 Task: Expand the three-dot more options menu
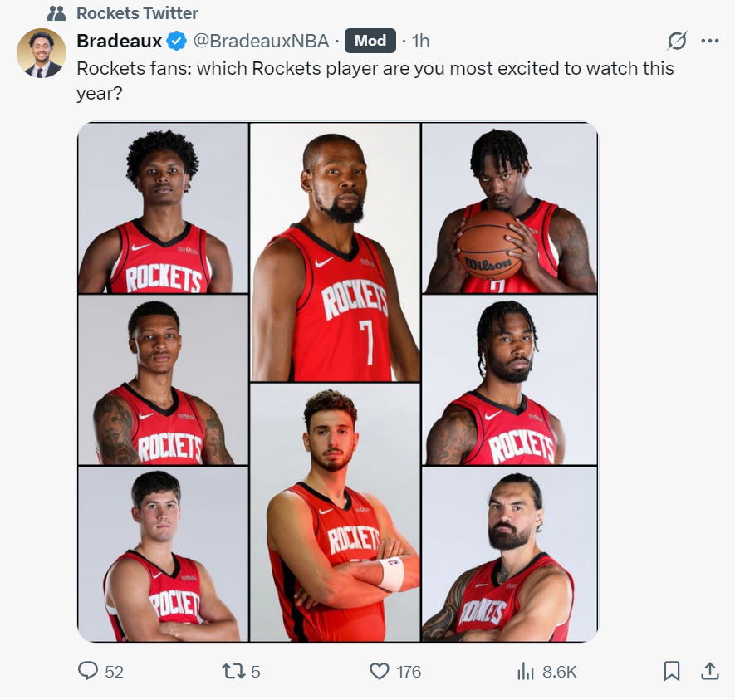(x=710, y=40)
